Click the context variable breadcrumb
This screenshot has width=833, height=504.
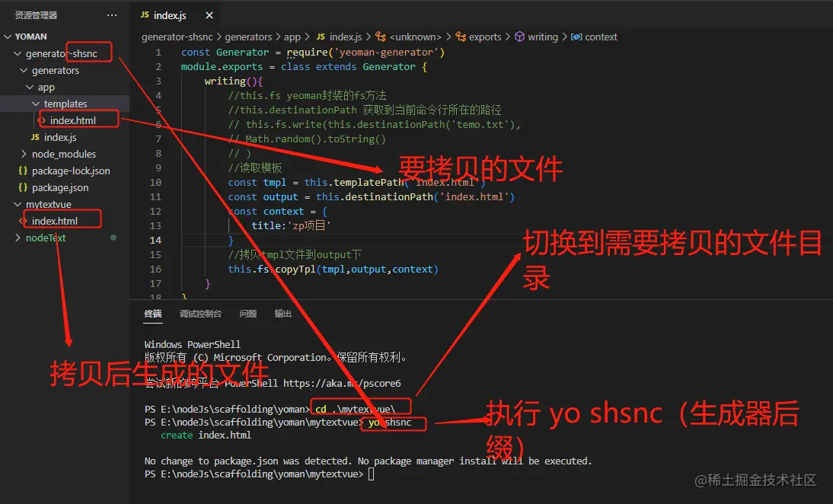(x=601, y=37)
